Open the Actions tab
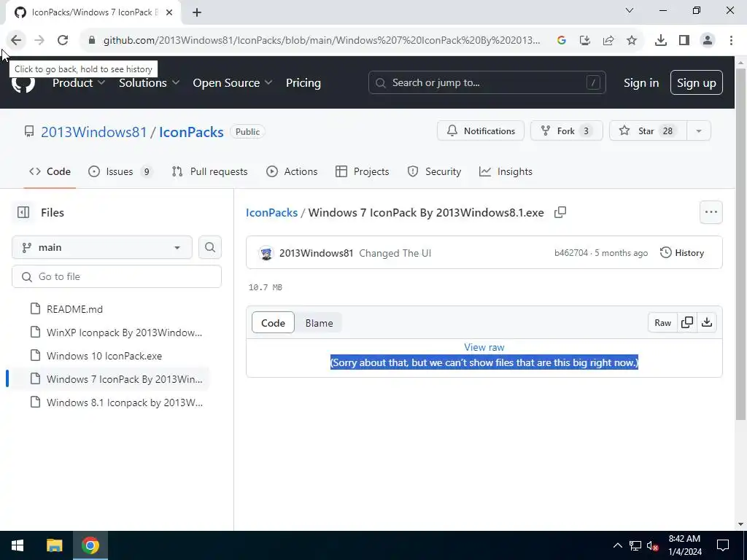 point(292,171)
